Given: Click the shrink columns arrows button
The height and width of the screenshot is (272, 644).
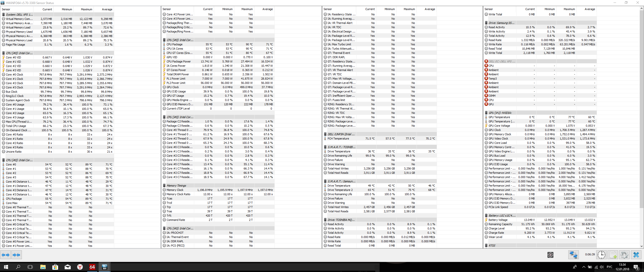Looking at the screenshot, I should click(x=16, y=255).
